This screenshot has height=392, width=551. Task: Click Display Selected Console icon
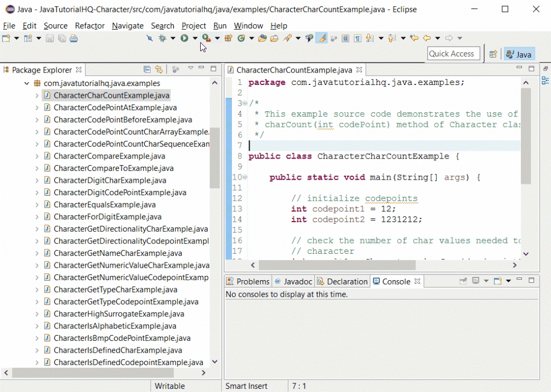pyautogui.click(x=476, y=281)
